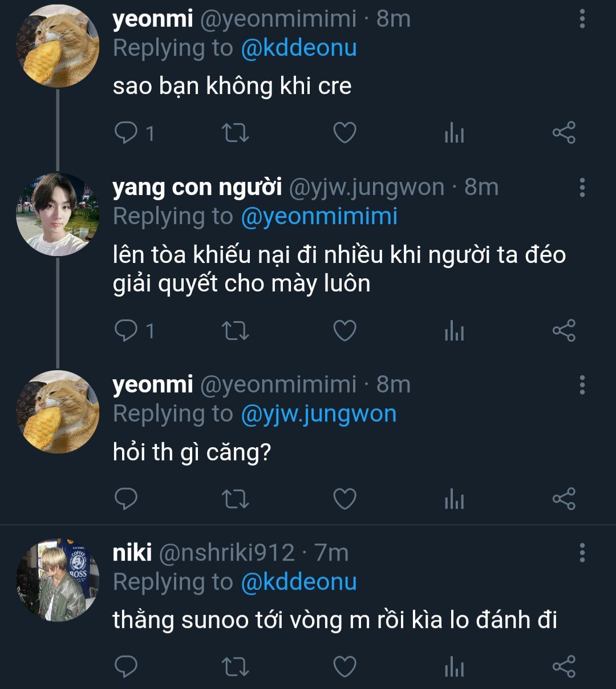Retweet yeonmi's "sao bạn không khi cre" tweet
The width and height of the screenshot is (616, 689).
(x=234, y=133)
